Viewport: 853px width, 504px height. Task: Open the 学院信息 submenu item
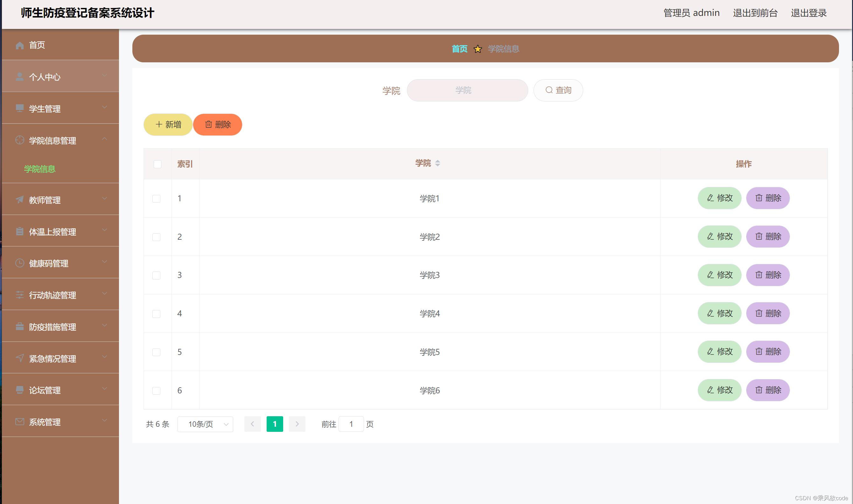[40, 169]
